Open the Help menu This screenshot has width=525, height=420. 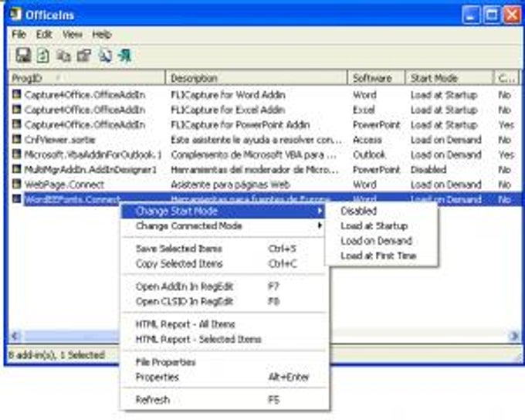coord(102,34)
